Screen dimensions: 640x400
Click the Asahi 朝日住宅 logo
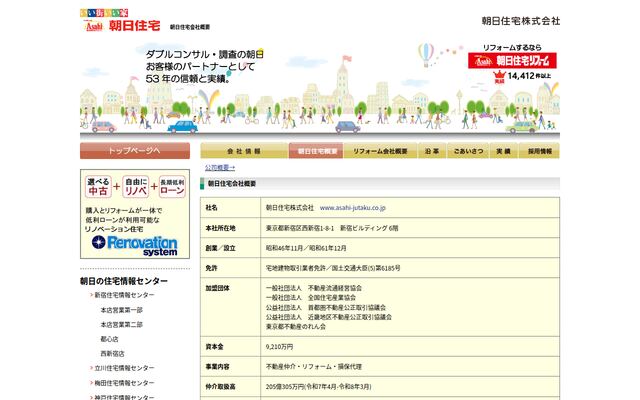click(120, 21)
